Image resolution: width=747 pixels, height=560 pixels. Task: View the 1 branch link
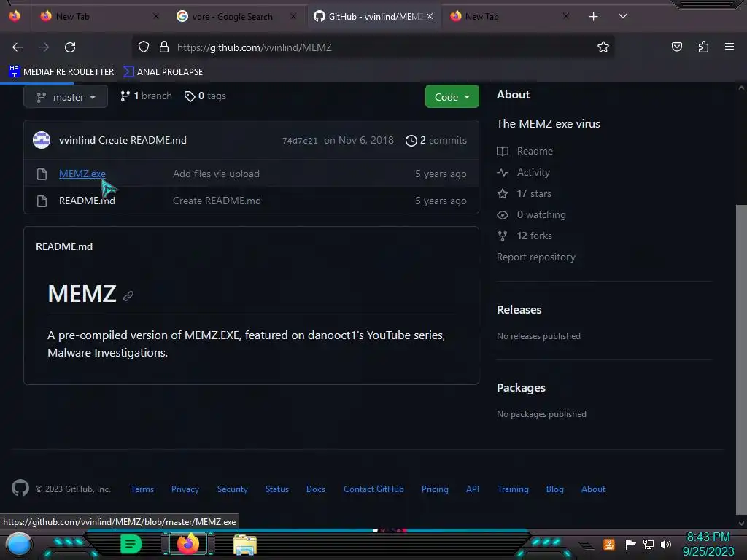[x=146, y=96]
